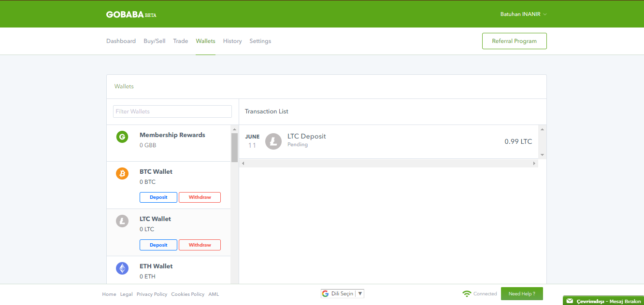Click the Connected status text
Image resolution: width=644 pixels, height=305 pixels.
485,293
